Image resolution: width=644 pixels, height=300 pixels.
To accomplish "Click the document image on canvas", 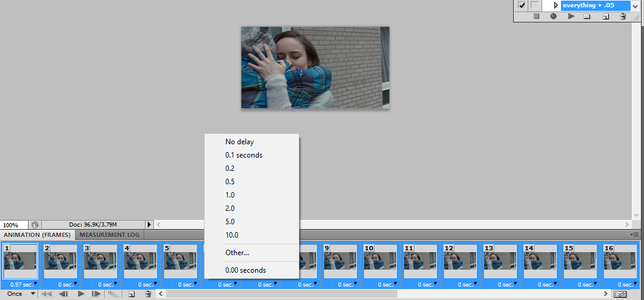I will point(315,67).
